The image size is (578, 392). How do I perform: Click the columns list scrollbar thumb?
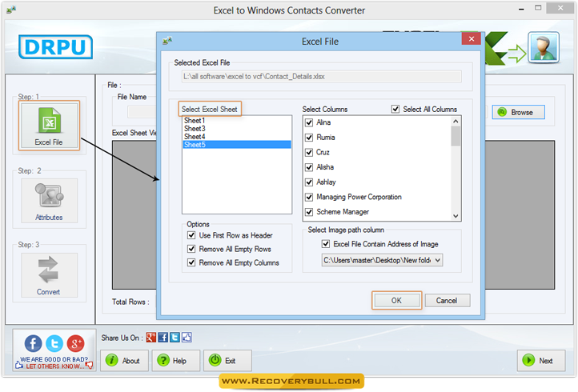coord(456,136)
